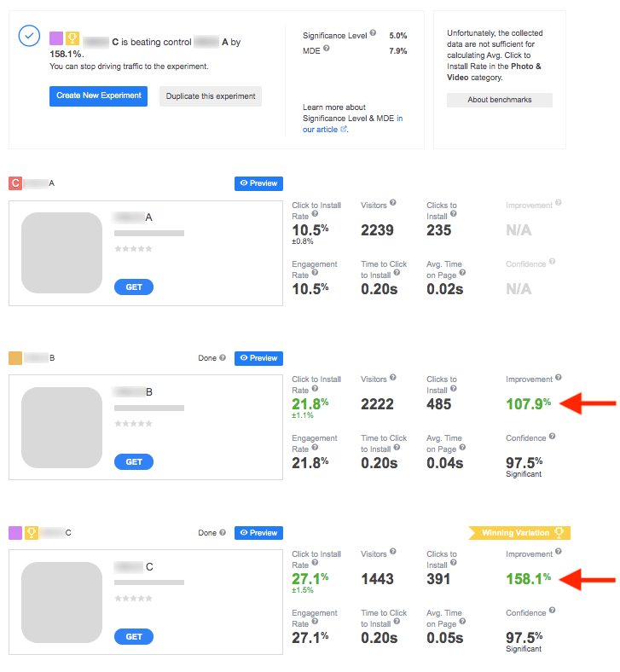This screenshot has width=620, height=672.
Task: Preview variation A page
Action: (x=258, y=183)
